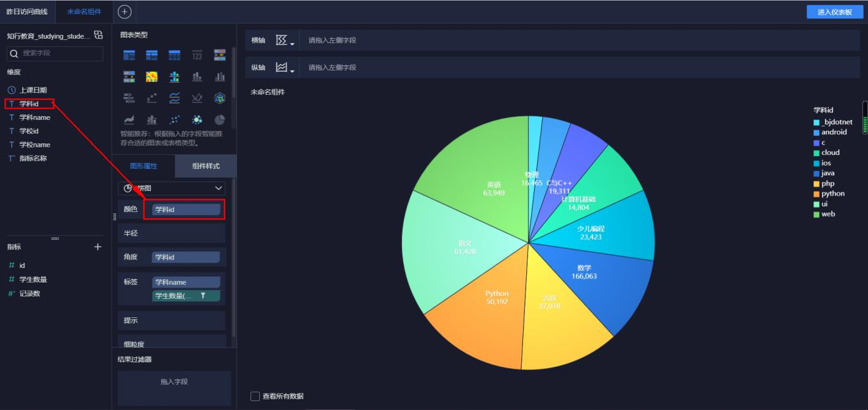Click the 进入仪表板 button
Screen dimensions: 868x410
click(x=836, y=11)
